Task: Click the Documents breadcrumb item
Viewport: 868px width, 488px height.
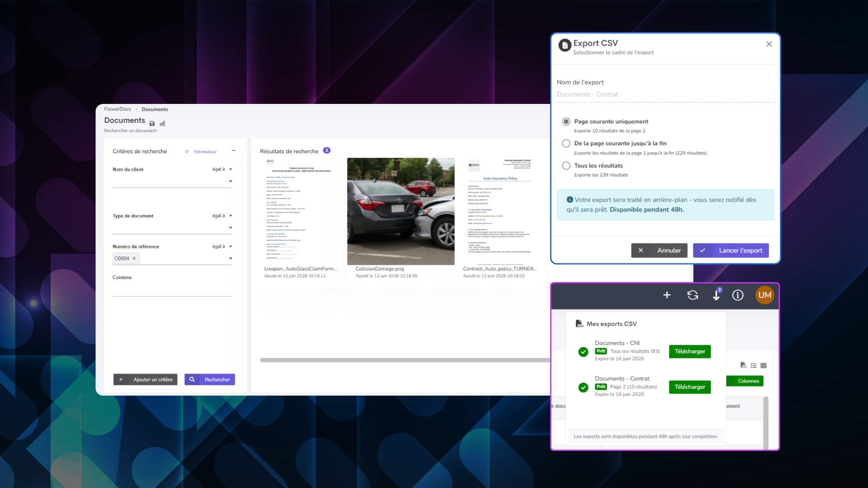Action: [155, 109]
